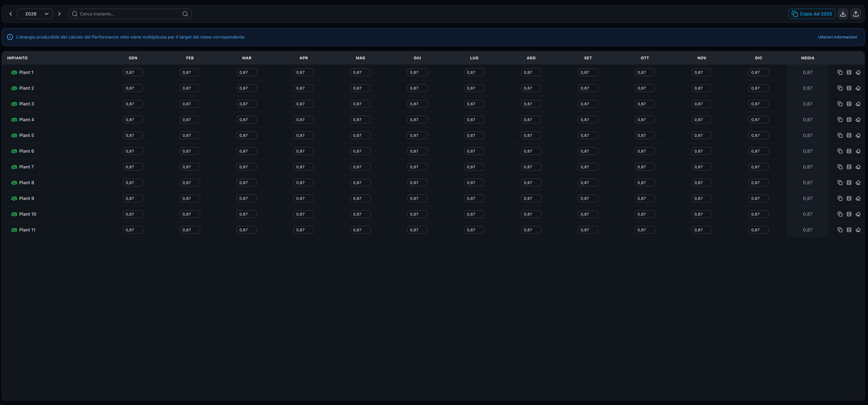Viewport: 868px width, 405px height.
Task: Go to the previous year arrow
Action: pos(10,14)
